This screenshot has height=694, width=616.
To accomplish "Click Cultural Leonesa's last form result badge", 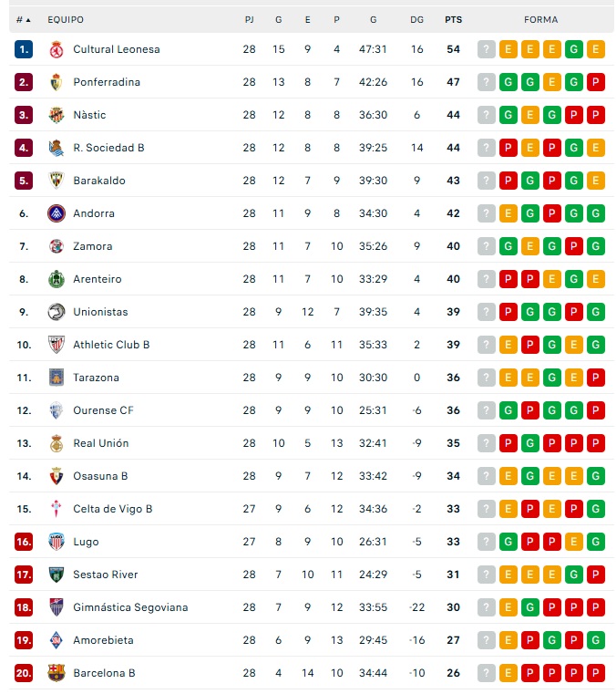I will (x=596, y=49).
